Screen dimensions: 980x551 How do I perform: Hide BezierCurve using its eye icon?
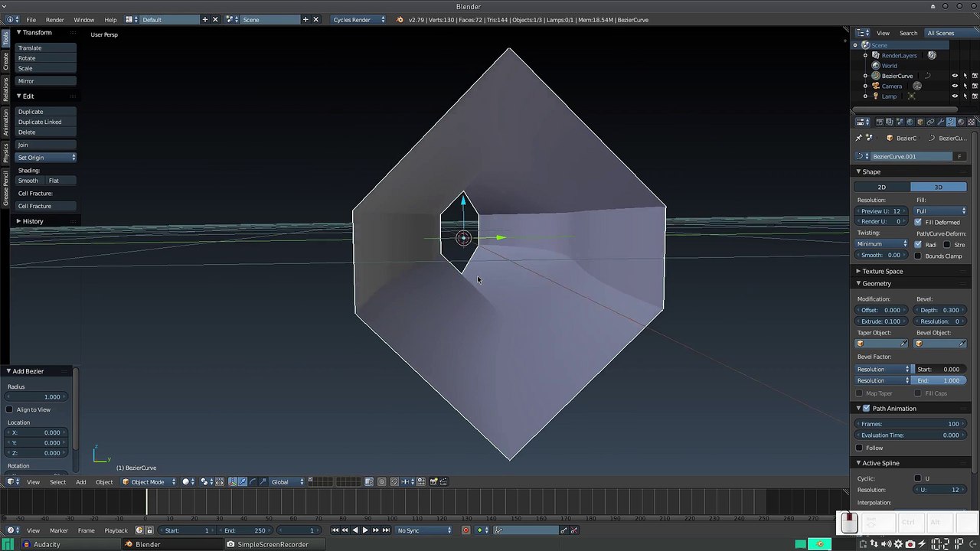[x=954, y=76]
